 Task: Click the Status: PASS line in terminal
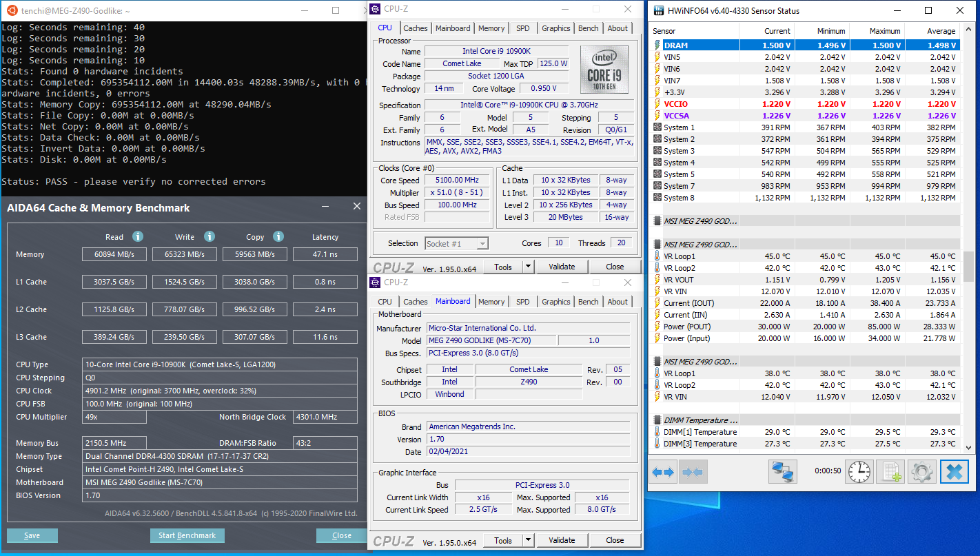pos(134,182)
